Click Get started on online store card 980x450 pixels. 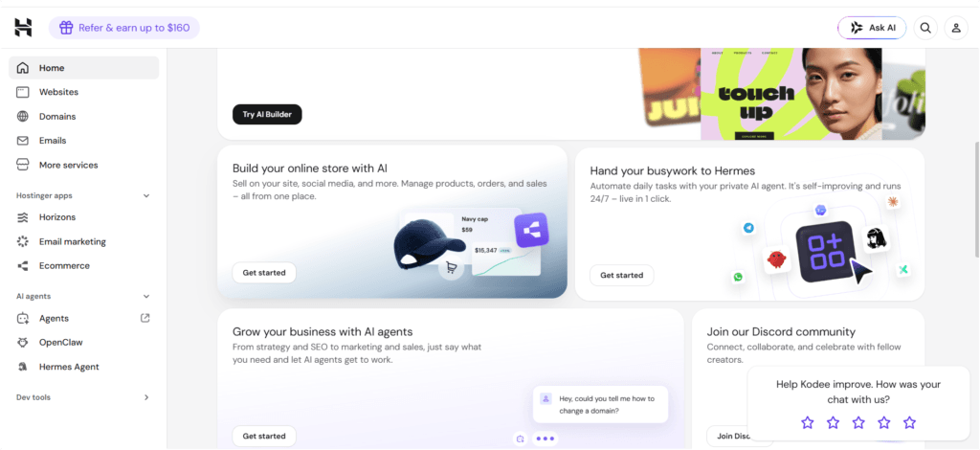tap(264, 273)
